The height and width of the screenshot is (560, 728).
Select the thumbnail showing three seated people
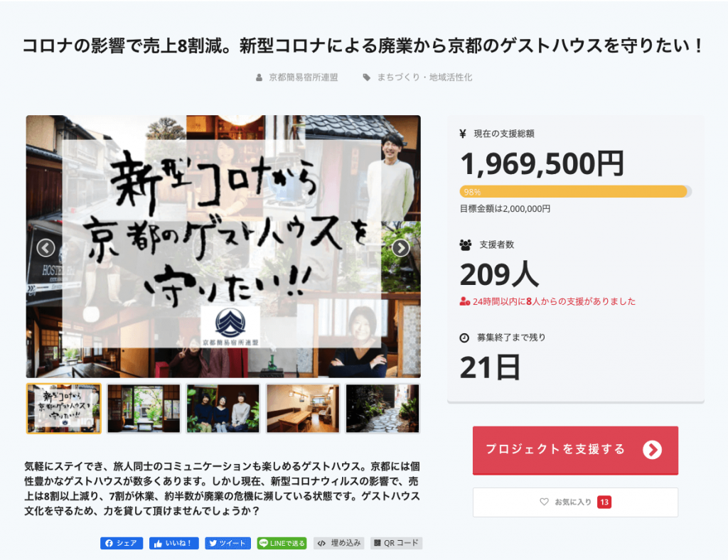(x=223, y=409)
